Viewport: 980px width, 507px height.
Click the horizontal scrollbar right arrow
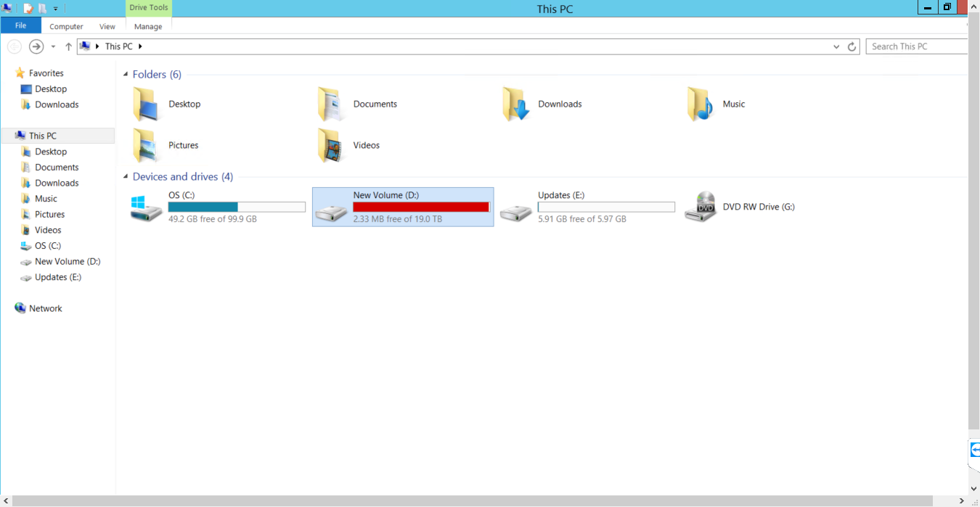[x=963, y=501]
